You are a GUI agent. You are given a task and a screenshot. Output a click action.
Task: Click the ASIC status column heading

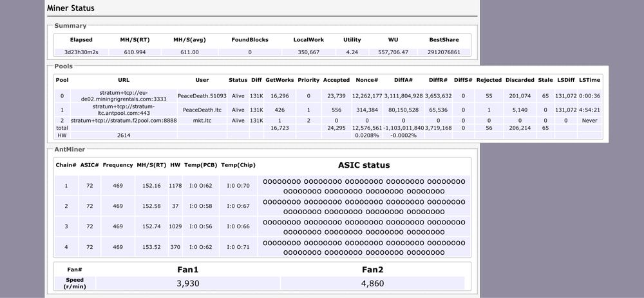coord(364,166)
